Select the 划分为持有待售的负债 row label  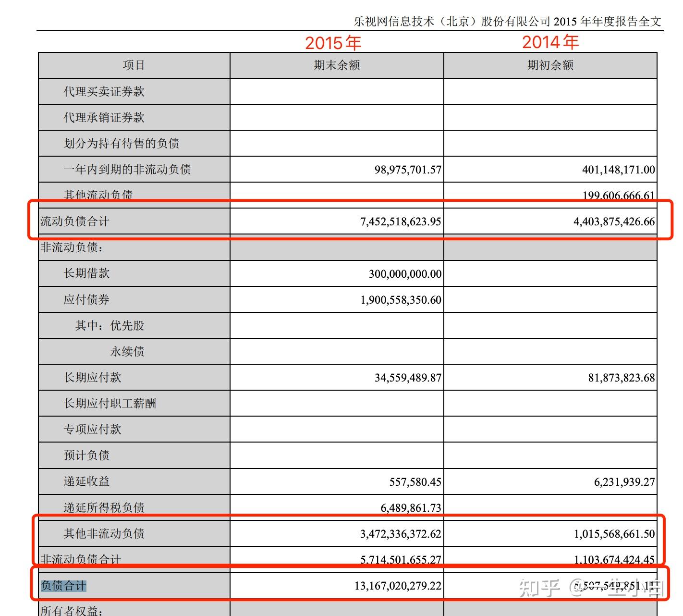[x=122, y=144]
